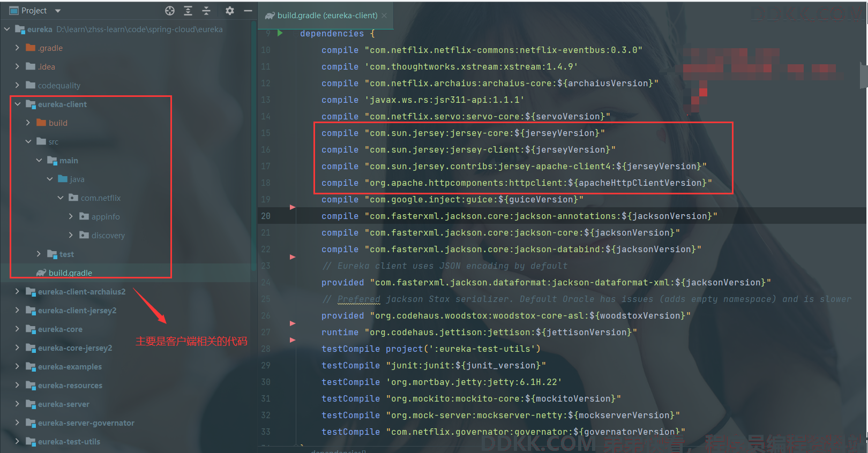Select the build.gradle (:eureka-client) editor tab
The width and height of the screenshot is (868, 453).
click(326, 16)
